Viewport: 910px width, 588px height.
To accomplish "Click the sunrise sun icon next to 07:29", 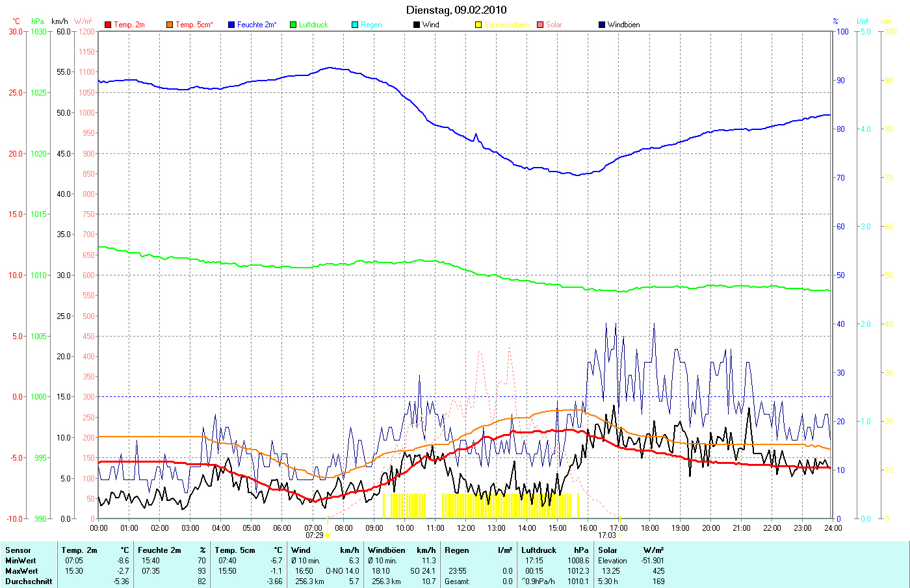I will [328, 535].
